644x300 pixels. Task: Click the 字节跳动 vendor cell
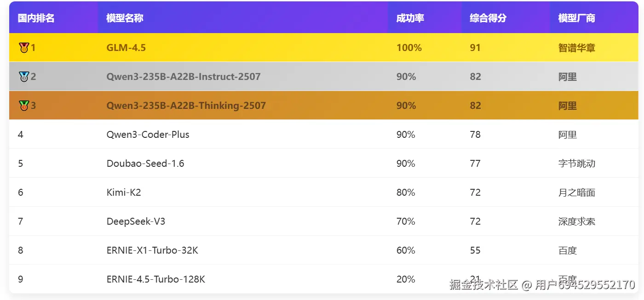pos(576,164)
